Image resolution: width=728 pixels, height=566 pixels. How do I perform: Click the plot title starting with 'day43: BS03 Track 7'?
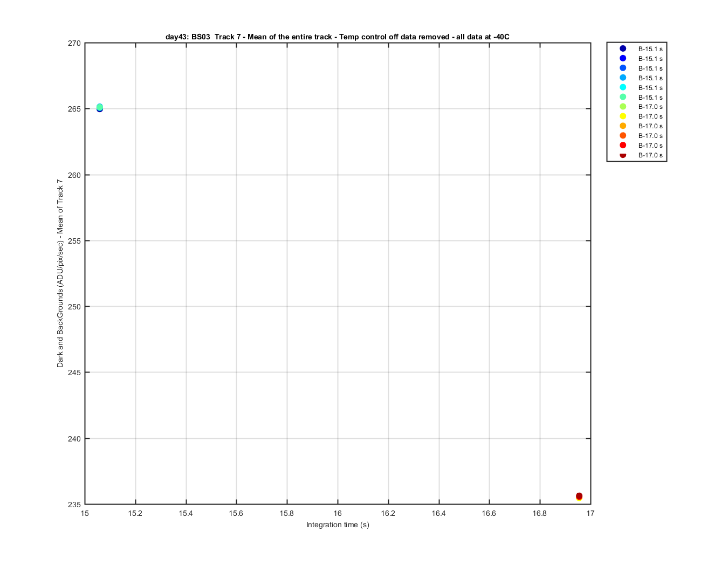tap(338, 37)
